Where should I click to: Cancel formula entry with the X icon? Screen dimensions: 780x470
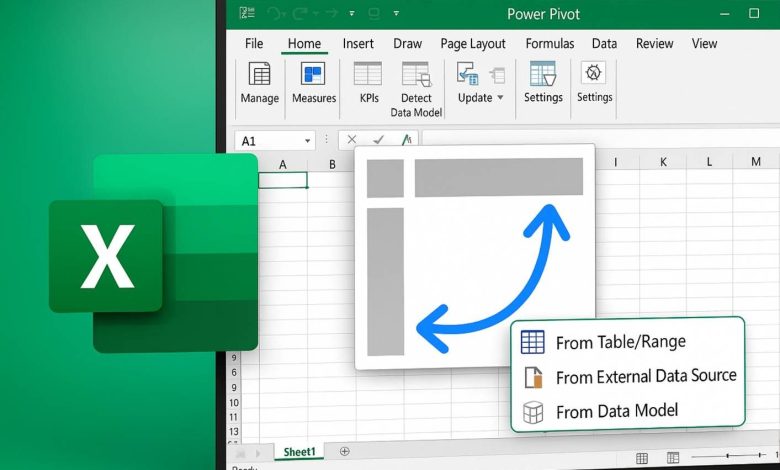(352, 141)
